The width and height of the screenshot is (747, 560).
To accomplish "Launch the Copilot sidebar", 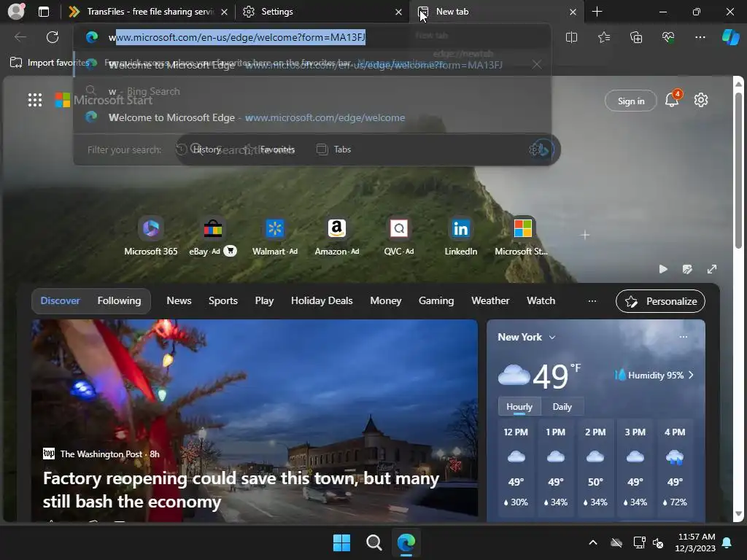I will tap(730, 37).
